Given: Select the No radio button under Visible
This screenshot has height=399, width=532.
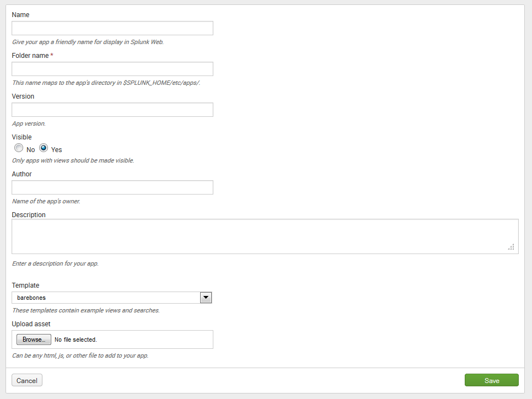Looking at the screenshot, I should pyautogui.click(x=19, y=148).
